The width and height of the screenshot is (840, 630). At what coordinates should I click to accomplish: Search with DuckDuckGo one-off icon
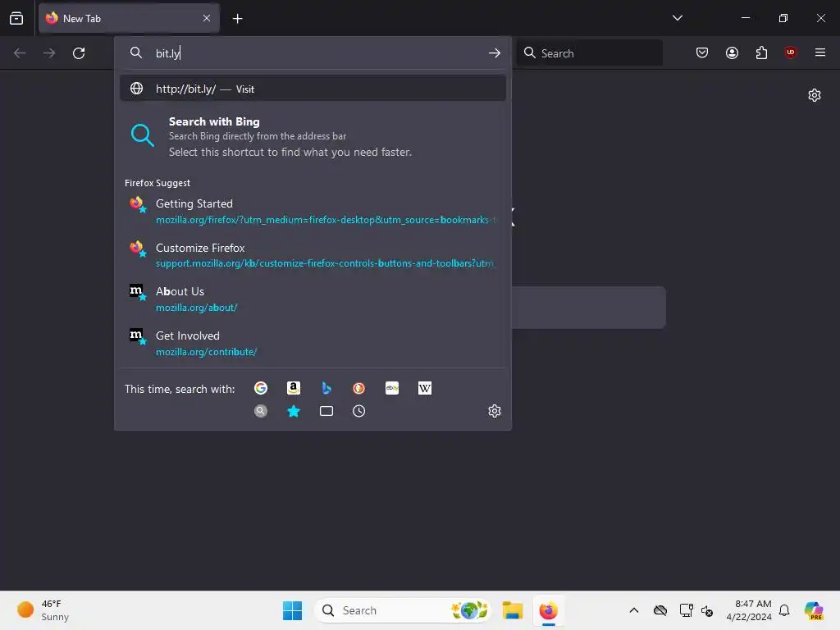tap(359, 388)
